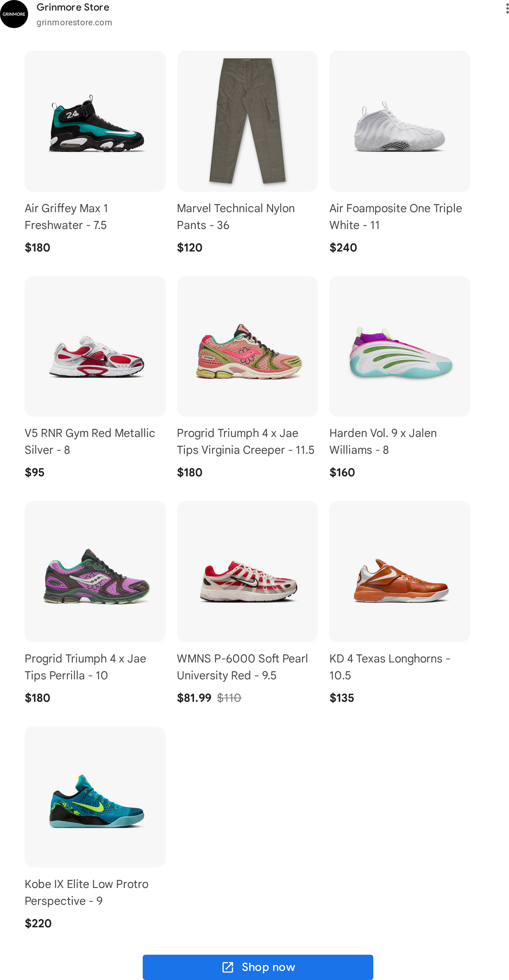Viewport: 509px width, 980px height.
Task: Select the Kobe IX Elite Low Protro image
Action: [x=95, y=797]
